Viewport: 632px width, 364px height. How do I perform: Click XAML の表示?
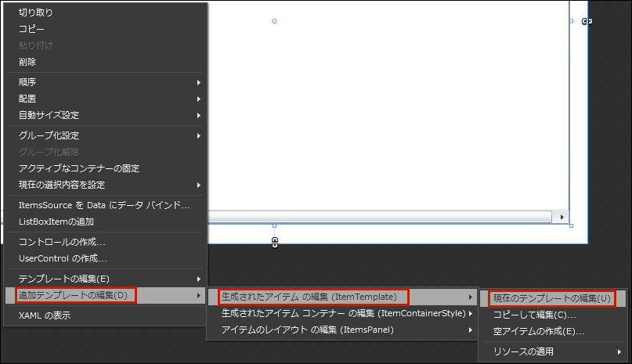click(x=106, y=315)
